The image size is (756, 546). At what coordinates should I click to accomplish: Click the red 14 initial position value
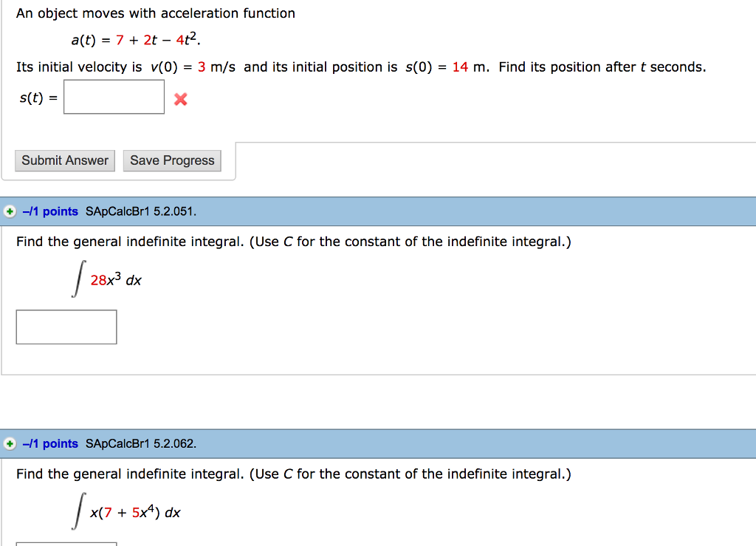(x=460, y=67)
